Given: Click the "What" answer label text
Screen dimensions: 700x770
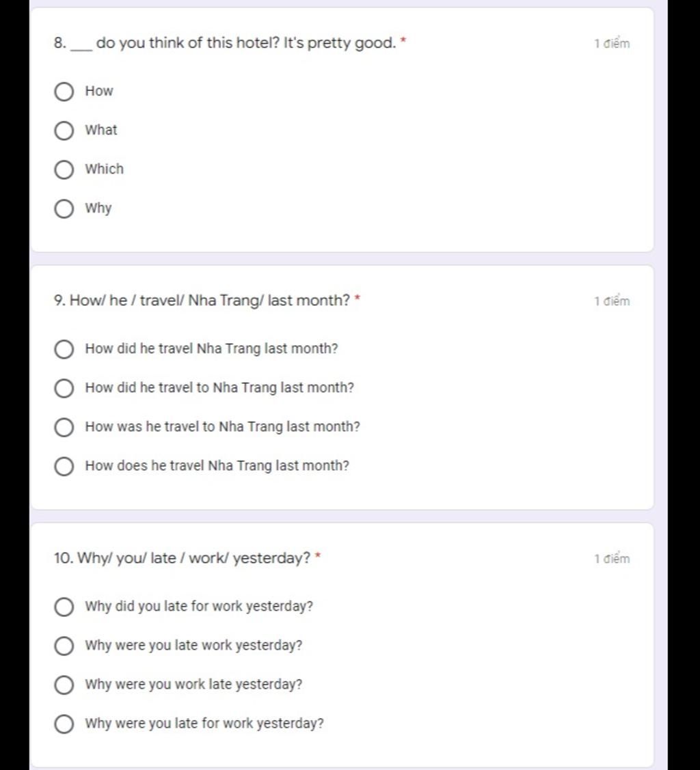Looking at the screenshot, I should coord(101,130).
